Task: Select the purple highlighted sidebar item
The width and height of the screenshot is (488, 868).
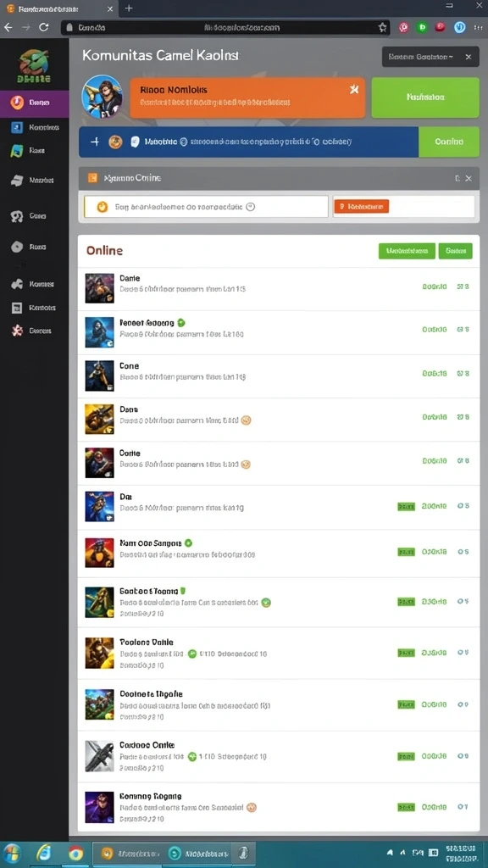Action: click(34, 103)
